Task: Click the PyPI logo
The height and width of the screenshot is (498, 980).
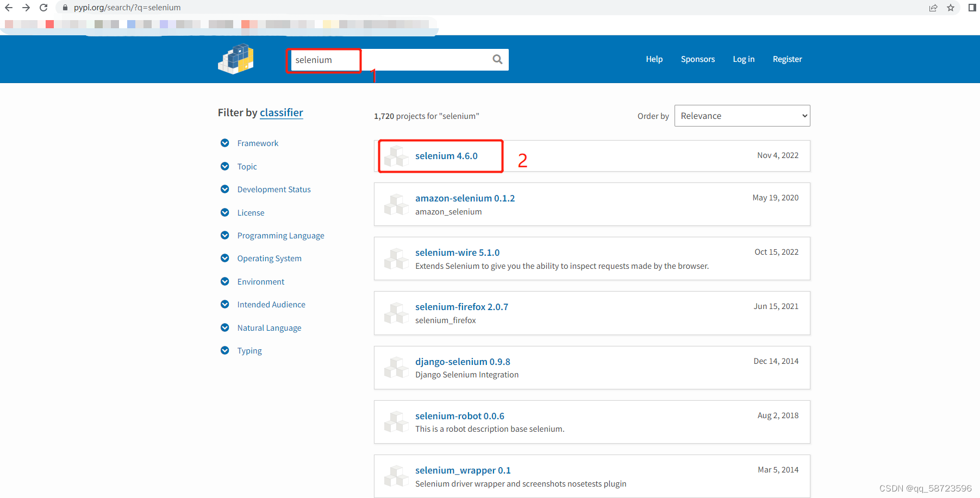Action: click(235, 59)
